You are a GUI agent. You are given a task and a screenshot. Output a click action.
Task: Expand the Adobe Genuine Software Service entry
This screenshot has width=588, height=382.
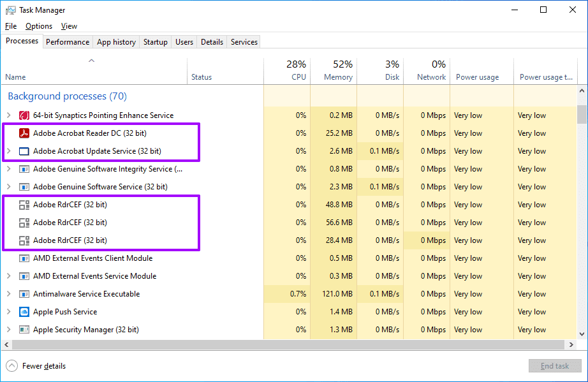pyautogui.click(x=9, y=187)
